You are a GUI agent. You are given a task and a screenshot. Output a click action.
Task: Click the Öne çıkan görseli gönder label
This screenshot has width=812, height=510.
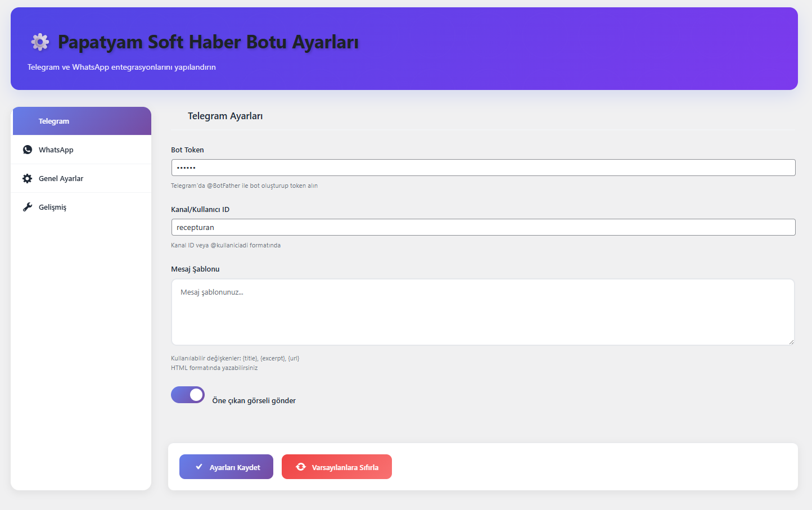[x=254, y=400]
